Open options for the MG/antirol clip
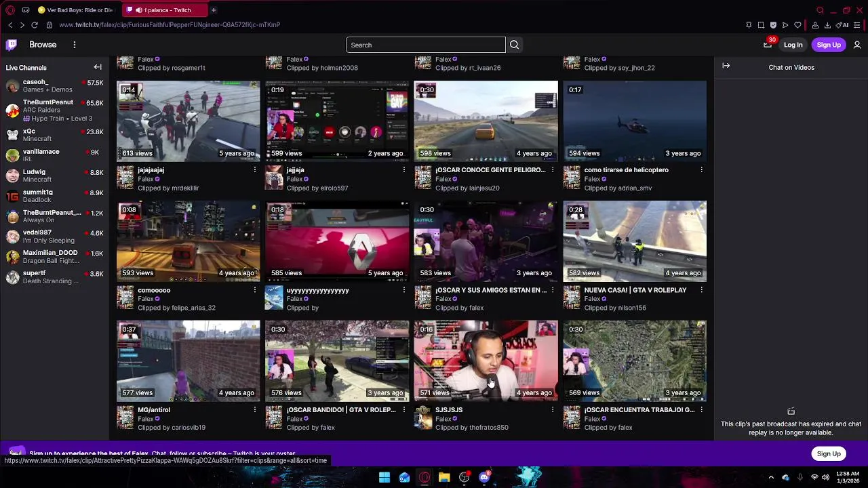Image resolution: width=868 pixels, height=488 pixels. [255, 409]
